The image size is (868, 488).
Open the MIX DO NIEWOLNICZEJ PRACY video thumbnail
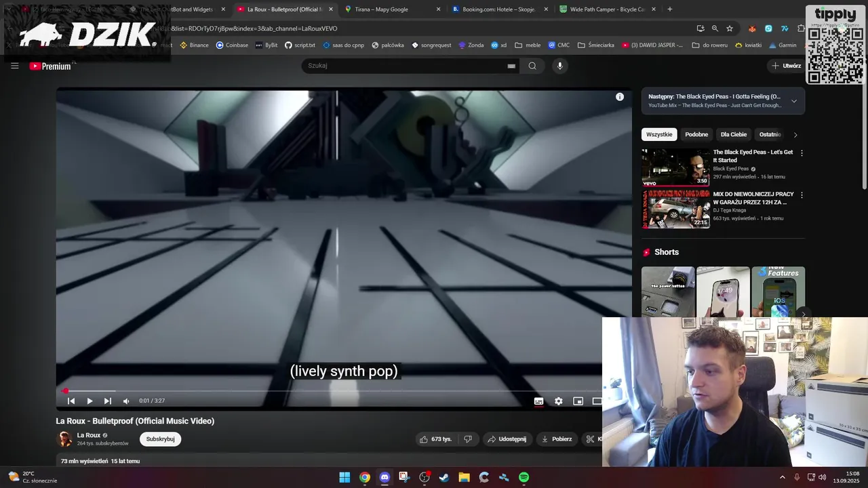tap(675, 209)
